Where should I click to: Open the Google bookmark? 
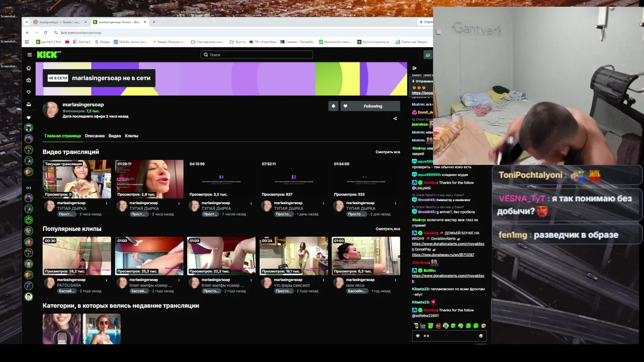pyautogui.click(x=102, y=42)
